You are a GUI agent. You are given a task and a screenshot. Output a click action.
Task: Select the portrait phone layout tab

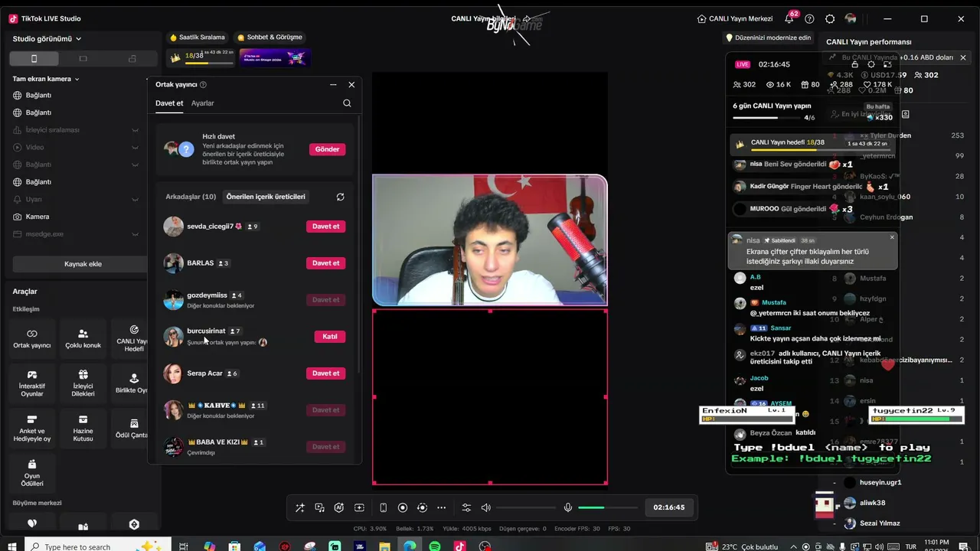point(34,59)
